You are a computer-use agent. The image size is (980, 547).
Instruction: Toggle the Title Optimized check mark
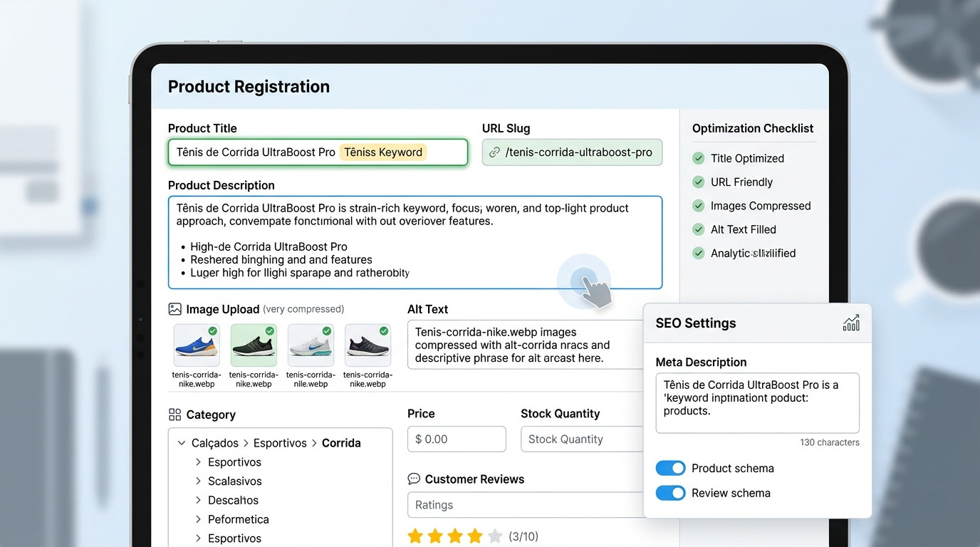tap(699, 158)
